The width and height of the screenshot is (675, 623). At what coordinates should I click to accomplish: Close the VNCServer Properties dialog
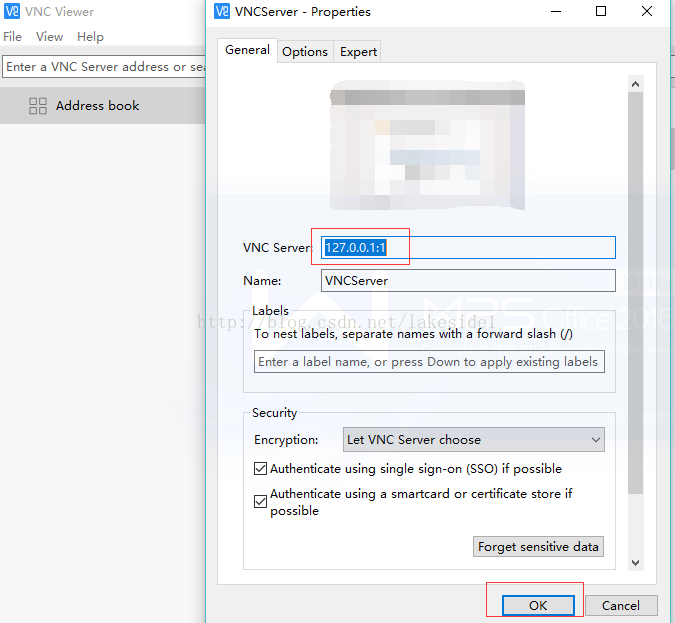(647, 12)
